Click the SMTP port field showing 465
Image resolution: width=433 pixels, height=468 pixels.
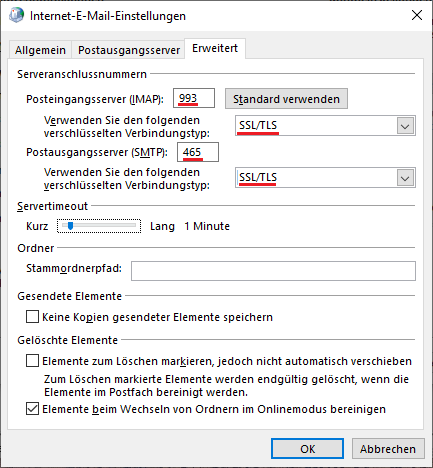(x=198, y=152)
